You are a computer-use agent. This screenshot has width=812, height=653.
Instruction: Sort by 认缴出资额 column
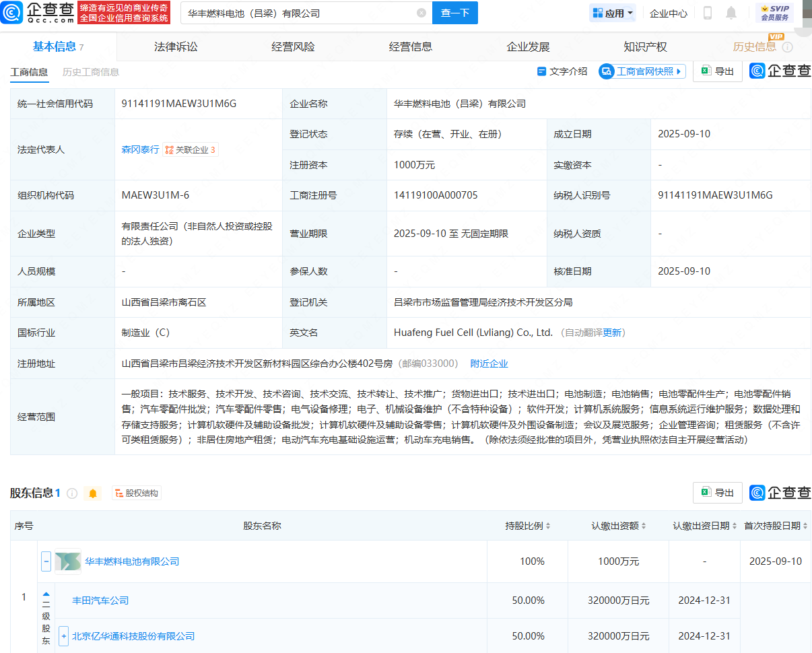tap(619, 526)
